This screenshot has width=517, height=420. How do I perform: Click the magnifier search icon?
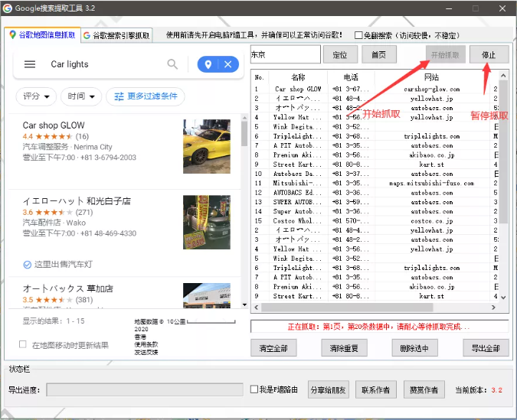point(172,64)
